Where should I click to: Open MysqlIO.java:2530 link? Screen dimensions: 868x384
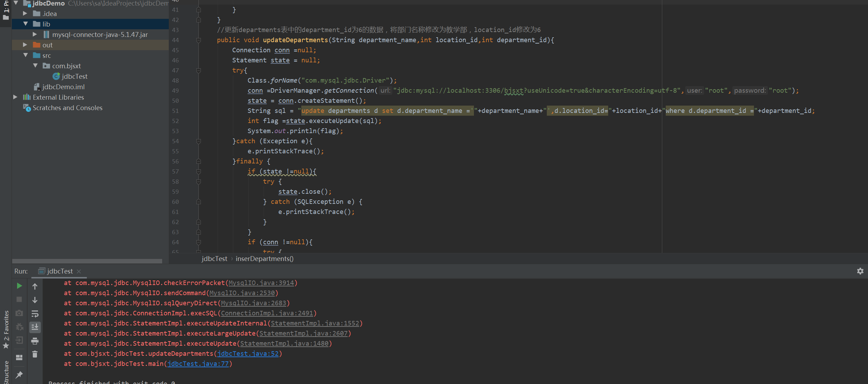click(x=242, y=293)
